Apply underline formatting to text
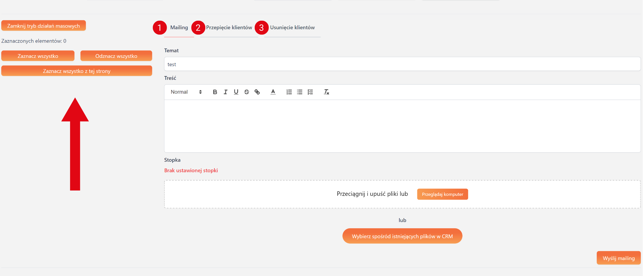Screen dimensions: 644x276 click(236, 92)
